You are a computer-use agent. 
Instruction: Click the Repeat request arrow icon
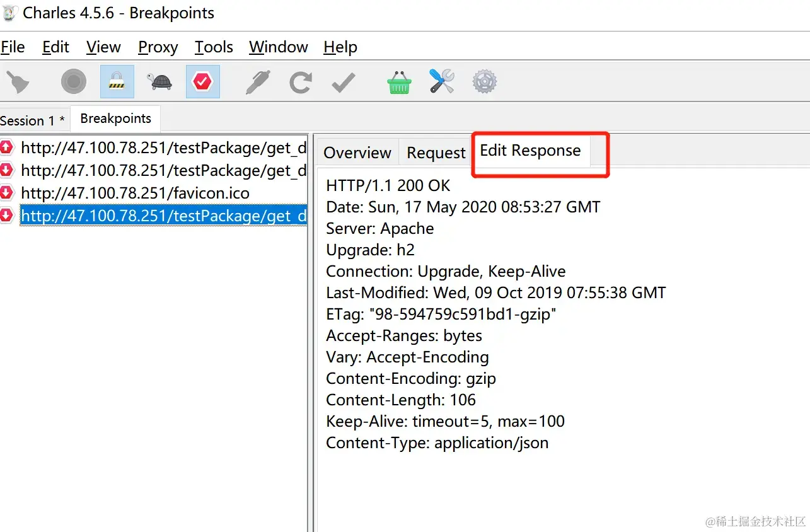point(300,82)
